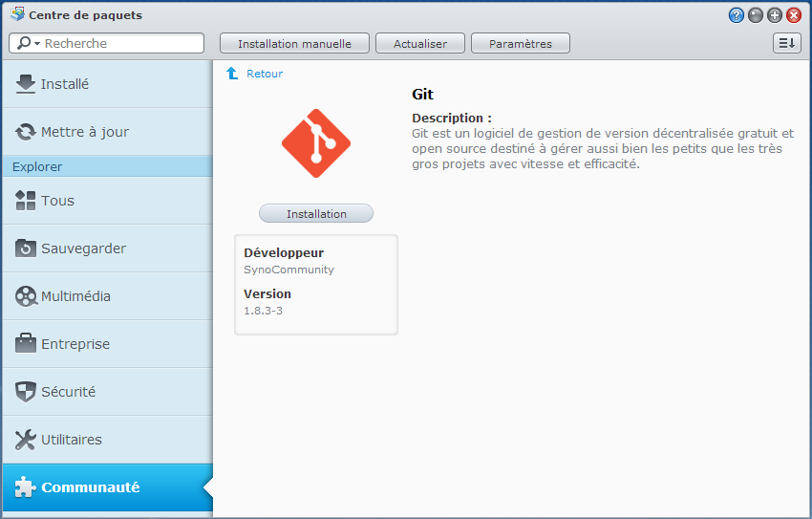Click the Centre de paquets title icon
The height and width of the screenshot is (519, 812).
tap(17, 14)
